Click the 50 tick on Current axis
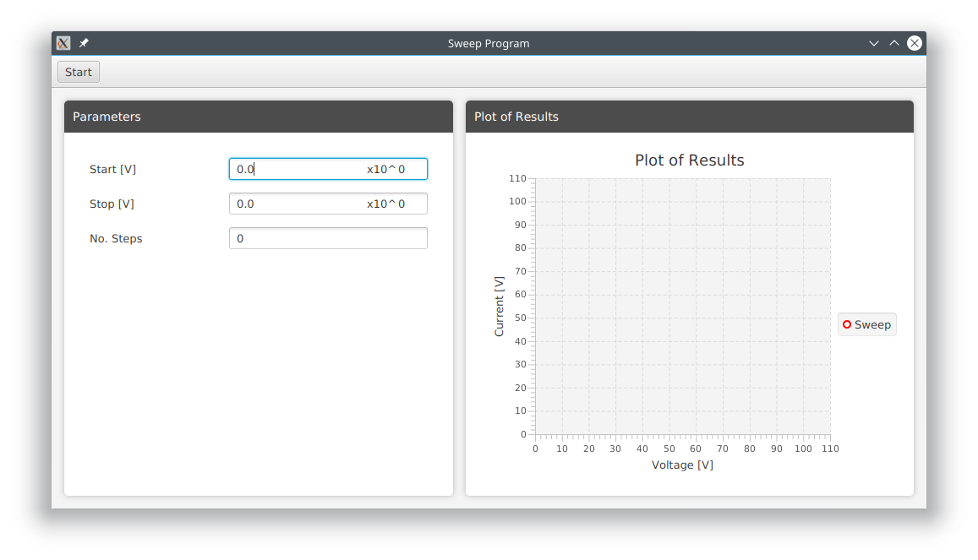This screenshot has height=560, width=978. point(520,318)
